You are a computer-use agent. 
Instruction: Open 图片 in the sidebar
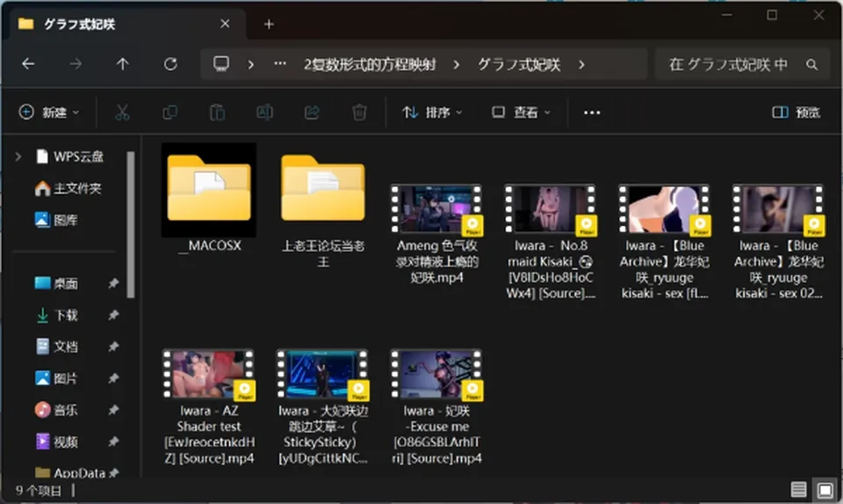click(56, 378)
